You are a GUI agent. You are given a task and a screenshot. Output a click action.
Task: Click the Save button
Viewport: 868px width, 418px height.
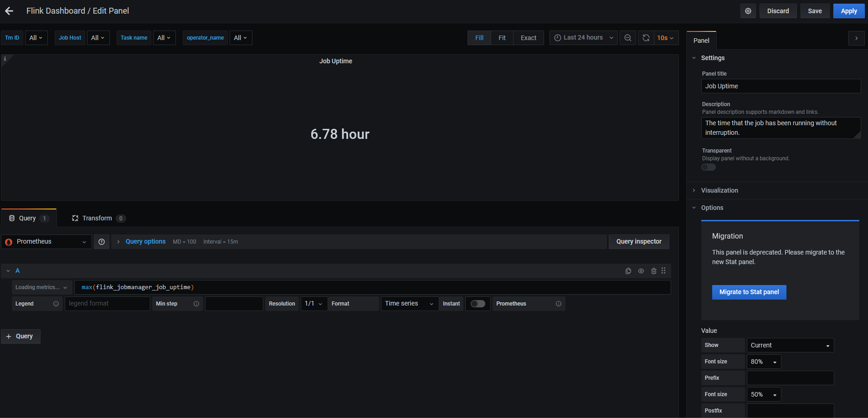pos(815,11)
